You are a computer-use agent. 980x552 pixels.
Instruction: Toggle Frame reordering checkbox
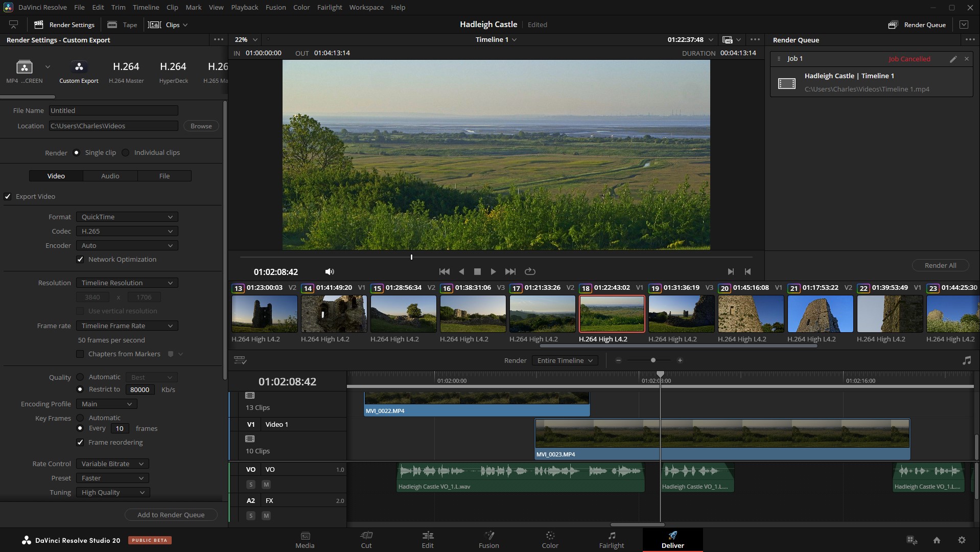pyautogui.click(x=80, y=442)
